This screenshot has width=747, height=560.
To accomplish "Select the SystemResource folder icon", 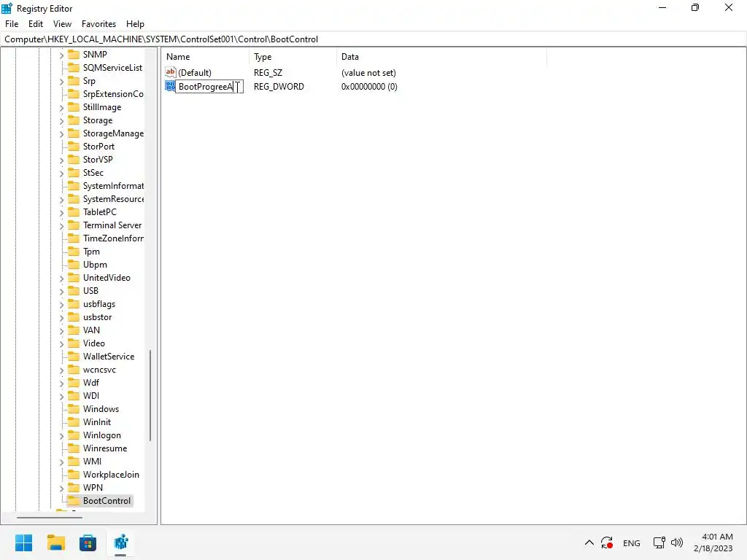I will tap(74, 198).
